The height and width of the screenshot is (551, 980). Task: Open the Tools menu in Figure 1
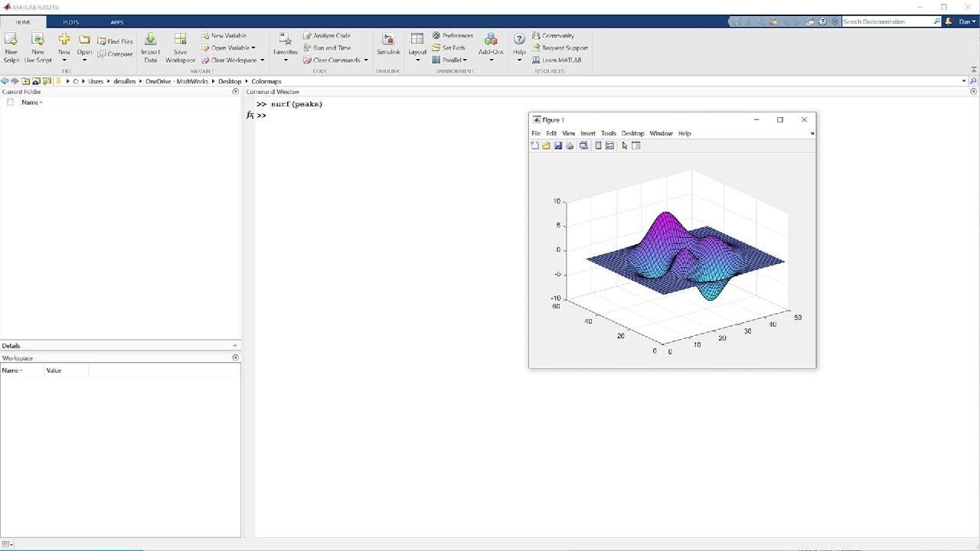[608, 133]
